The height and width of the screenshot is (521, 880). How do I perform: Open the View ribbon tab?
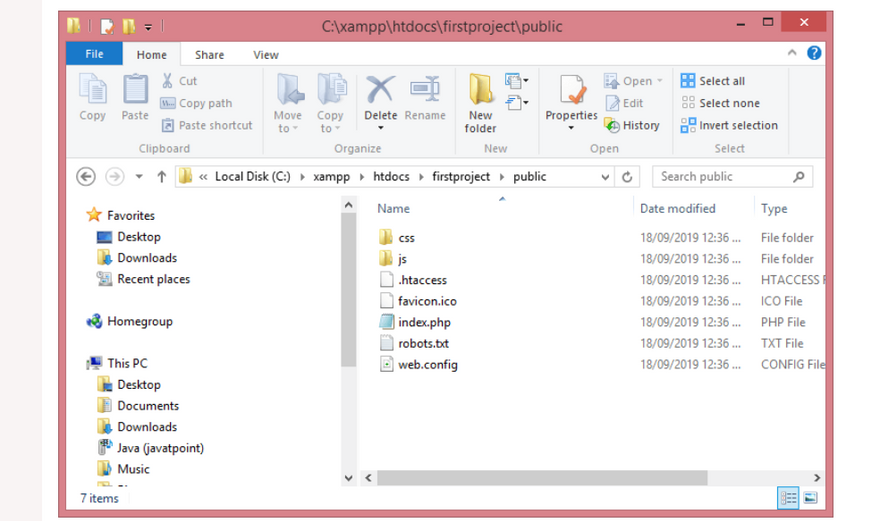[x=265, y=55]
